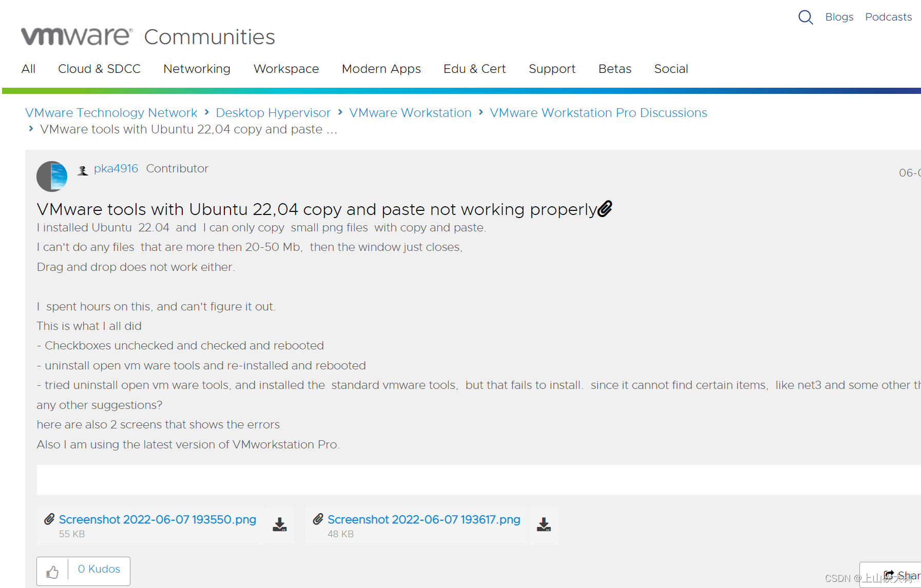Click line "any other suggestions?"

(100, 405)
